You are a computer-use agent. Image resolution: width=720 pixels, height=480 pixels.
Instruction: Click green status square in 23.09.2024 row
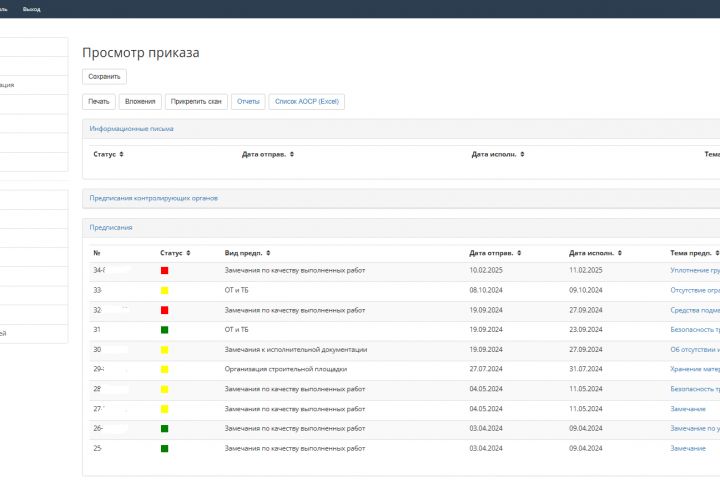[164, 330]
